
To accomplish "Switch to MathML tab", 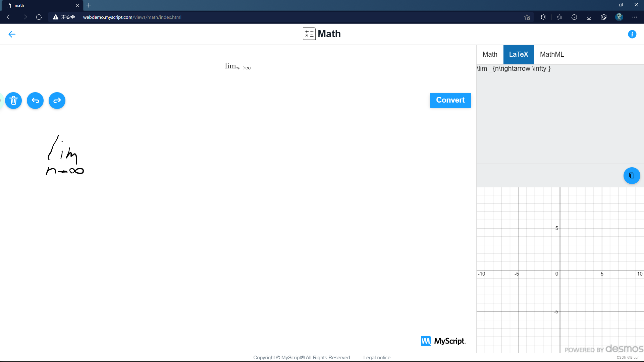I will 551,54.
